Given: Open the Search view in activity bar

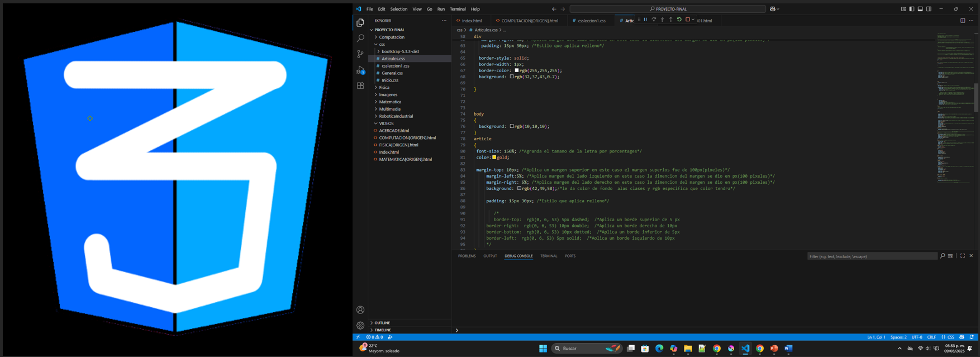Looking at the screenshot, I should 360,39.
